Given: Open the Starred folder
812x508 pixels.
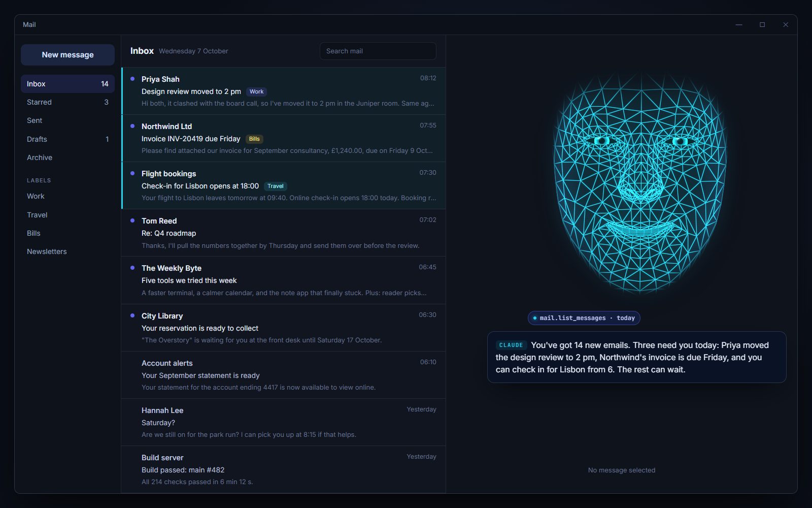Looking at the screenshot, I should pyautogui.click(x=67, y=102).
